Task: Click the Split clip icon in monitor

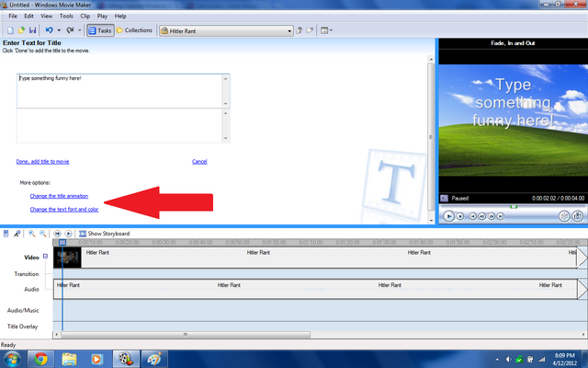Action: tap(564, 216)
